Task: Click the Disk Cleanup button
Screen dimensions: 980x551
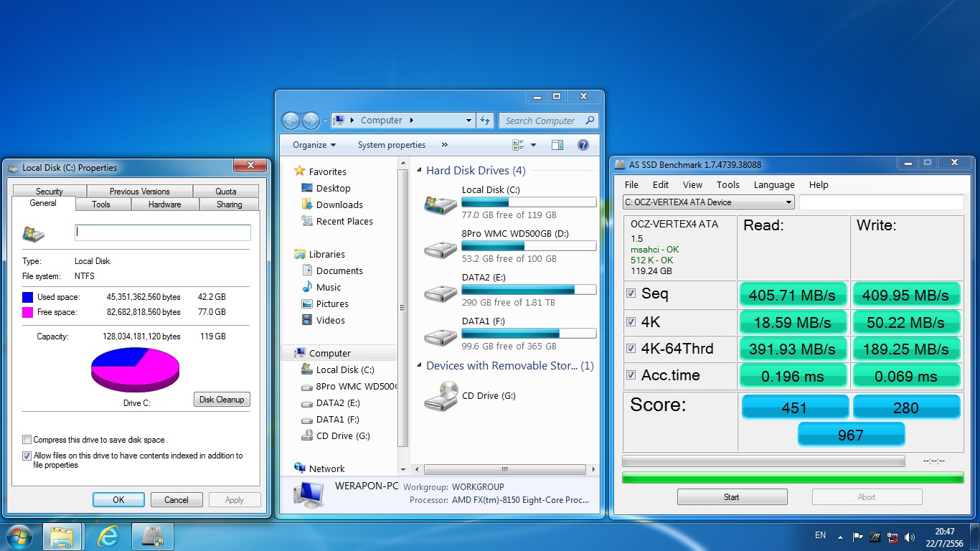Action: [x=222, y=400]
